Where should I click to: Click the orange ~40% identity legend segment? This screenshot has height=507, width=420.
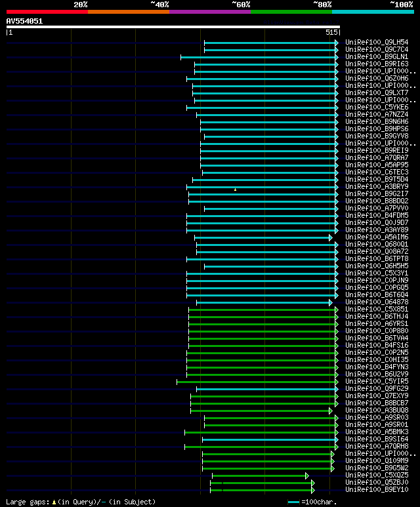point(129,12)
